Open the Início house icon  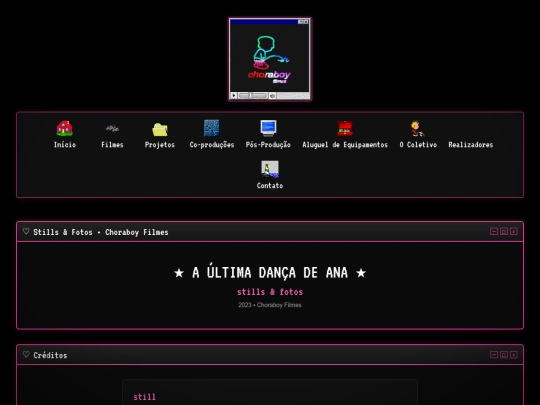click(64, 128)
